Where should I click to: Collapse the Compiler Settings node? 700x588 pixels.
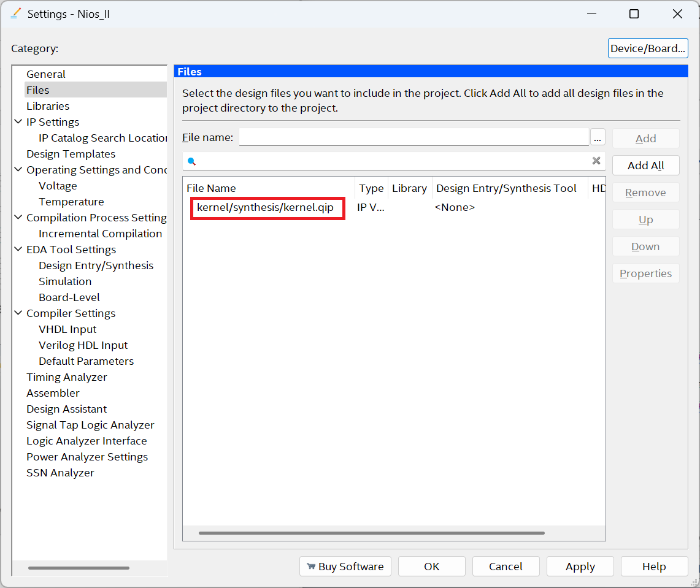(18, 313)
